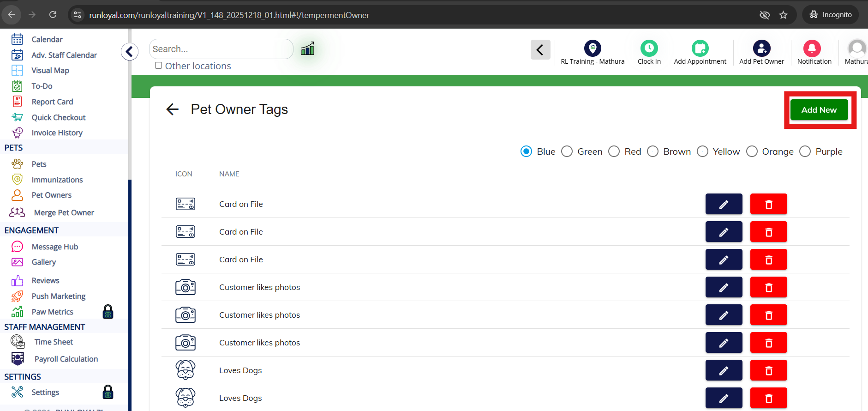Screen dimensions: 868x411
Task: Click the Clock In icon
Action: [x=649, y=48]
